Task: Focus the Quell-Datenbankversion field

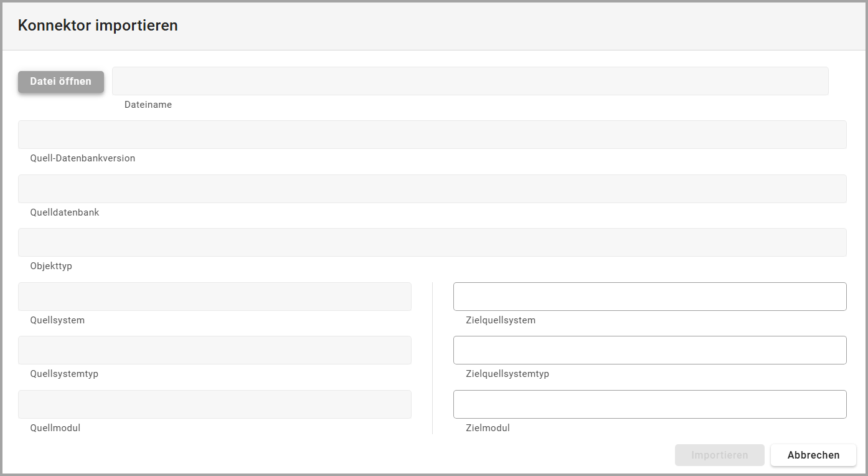Action: [x=432, y=135]
